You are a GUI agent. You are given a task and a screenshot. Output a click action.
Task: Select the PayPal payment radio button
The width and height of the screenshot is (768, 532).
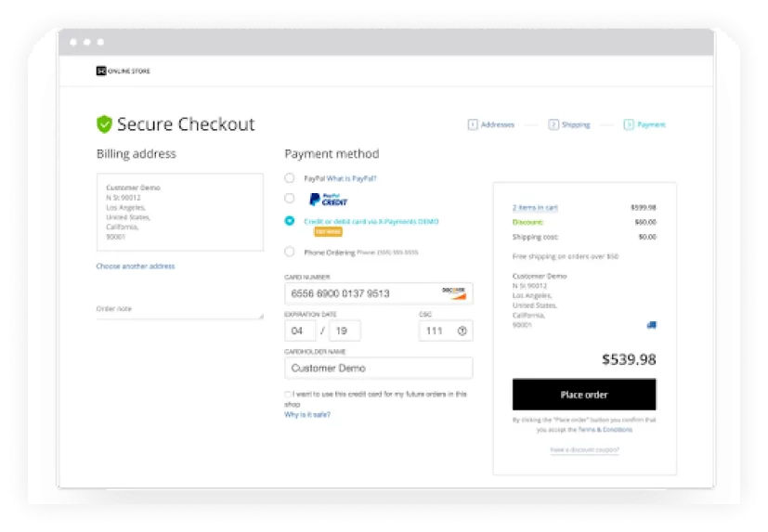point(290,177)
